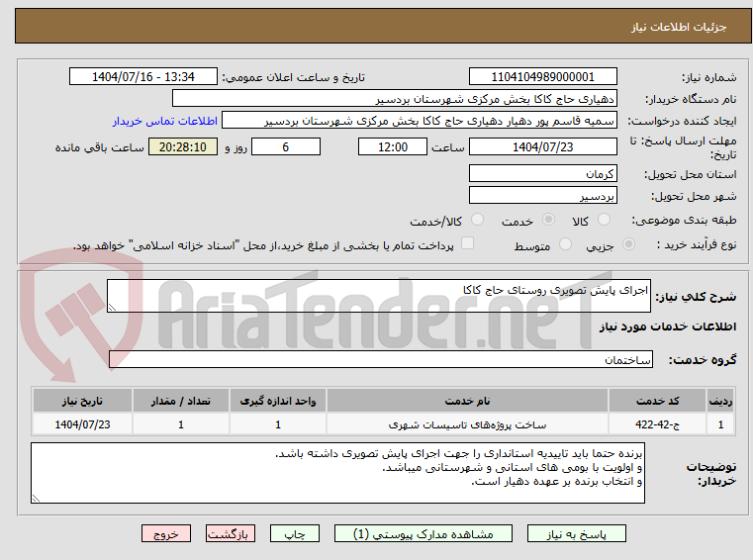Click the استان محل تحویل field کرمان
The width and height of the screenshot is (753, 560).
coord(542,174)
